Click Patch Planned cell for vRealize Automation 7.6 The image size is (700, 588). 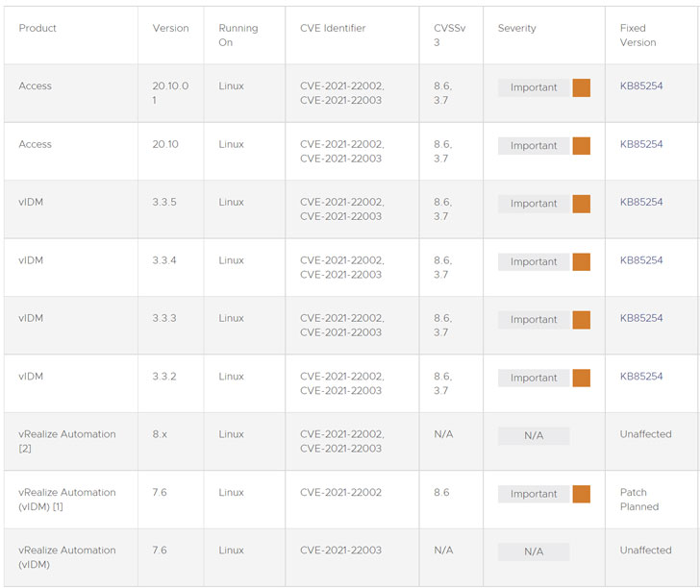[x=638, y=500]
